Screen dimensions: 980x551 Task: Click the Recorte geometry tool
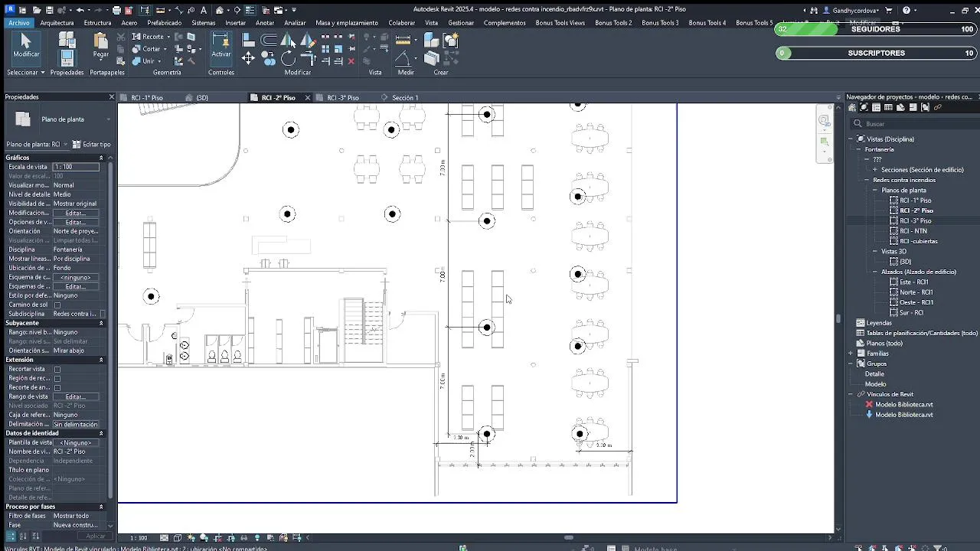pos(148,37)
